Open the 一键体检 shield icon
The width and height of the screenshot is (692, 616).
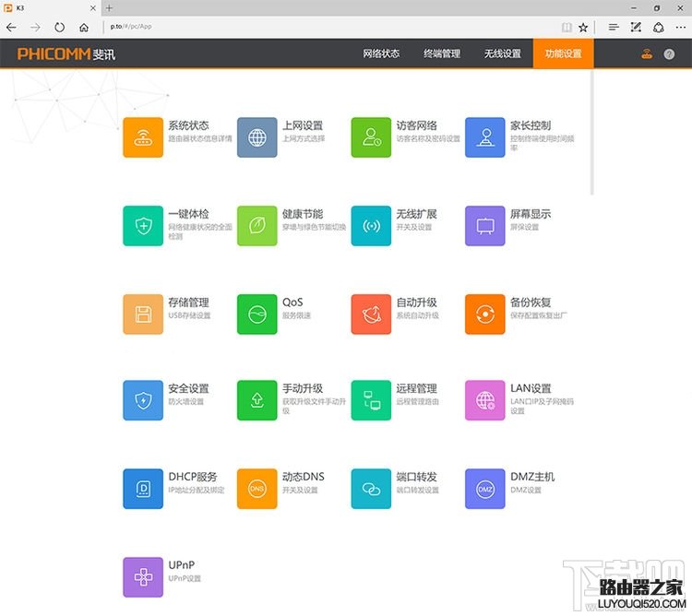click(143, 226)
